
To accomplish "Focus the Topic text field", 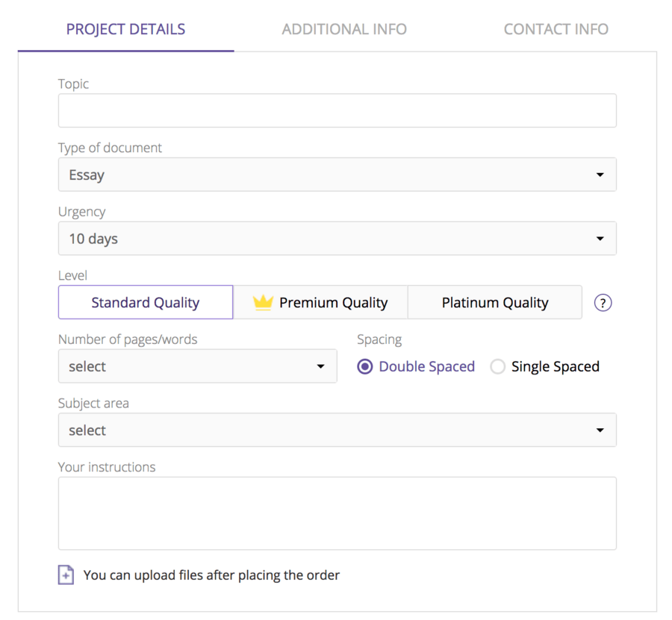I will (337, 110).
